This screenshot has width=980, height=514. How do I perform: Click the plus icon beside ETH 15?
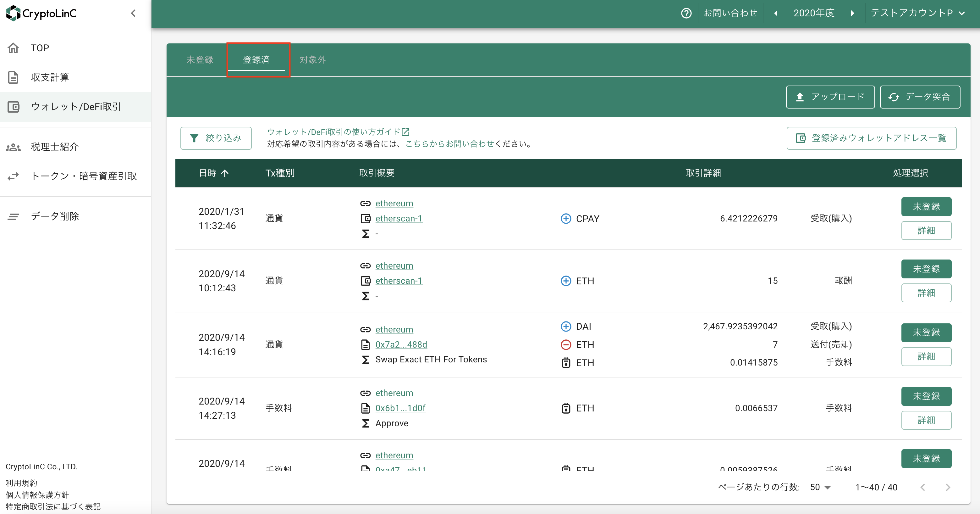[x=566, y=281]
